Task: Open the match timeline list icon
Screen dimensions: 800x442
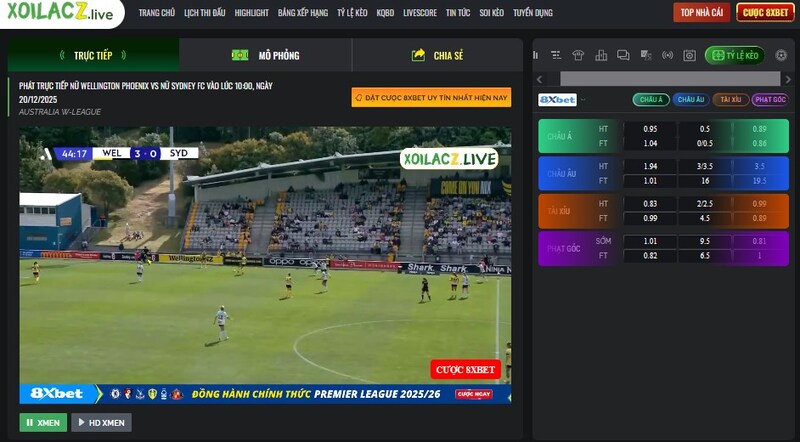Action: [x=557, y=55]
